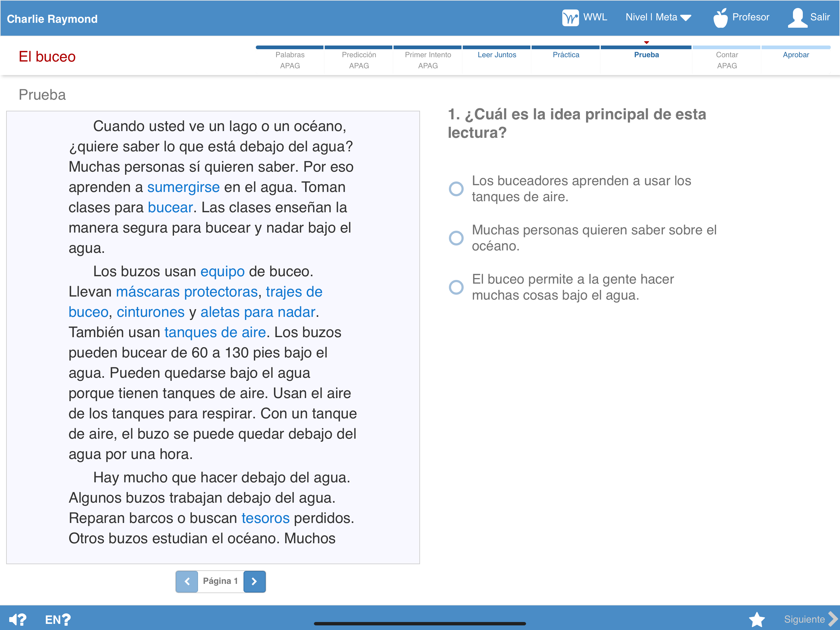Click the Salir user icon
840x630 pixels.
pos(798,18)
